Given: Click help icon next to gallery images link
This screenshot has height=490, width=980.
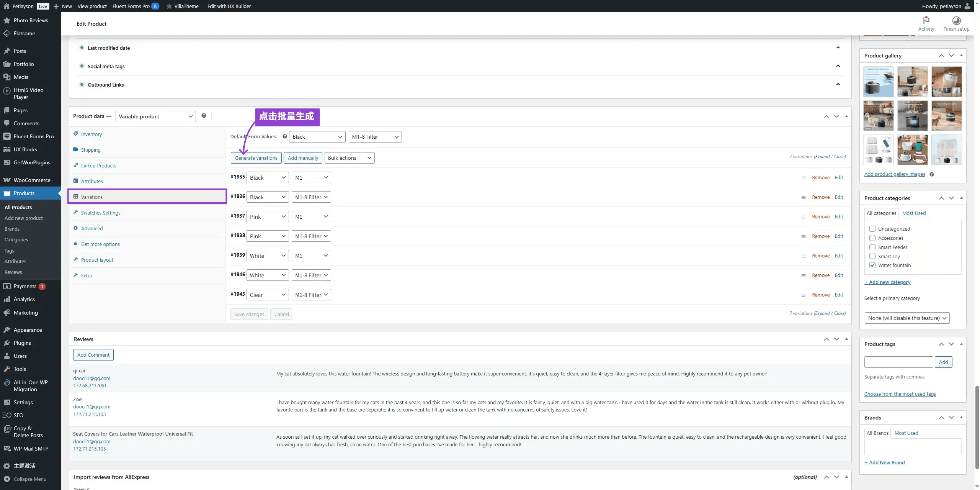Looking at the screenshot, I should (931, 174).
